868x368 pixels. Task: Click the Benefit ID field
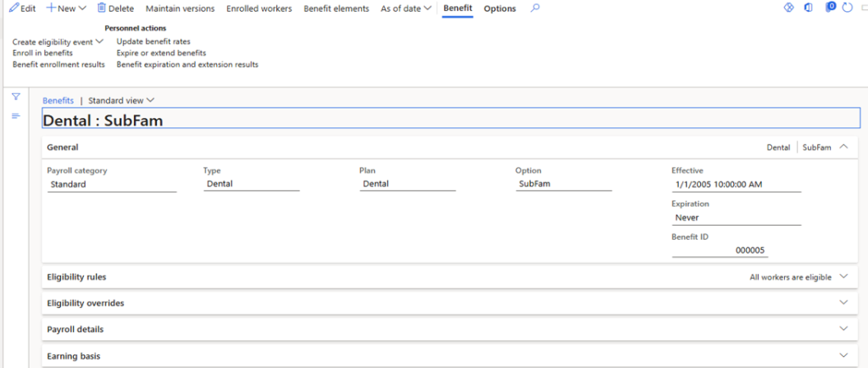pyautogui.click(x=720, y=251)
